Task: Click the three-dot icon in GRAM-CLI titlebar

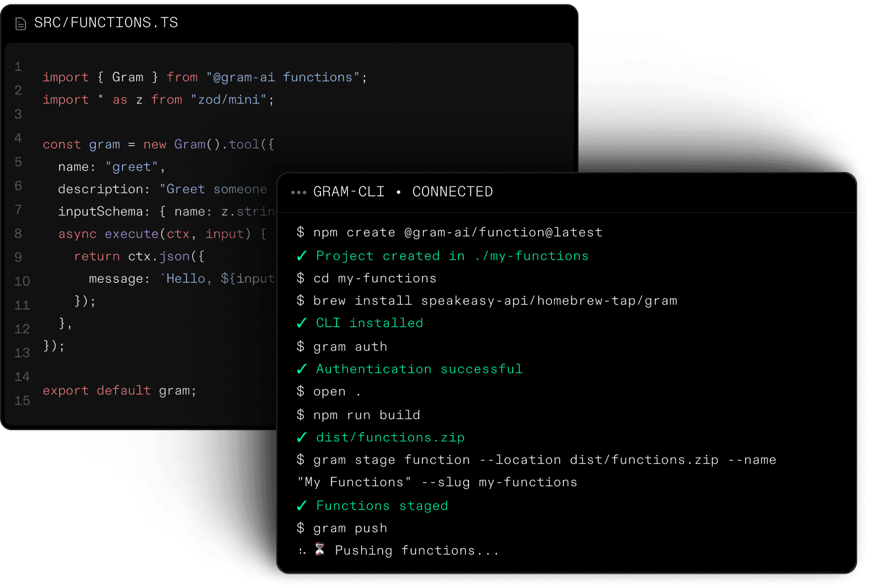Action: pyautogui.click(x=298, y=192)
